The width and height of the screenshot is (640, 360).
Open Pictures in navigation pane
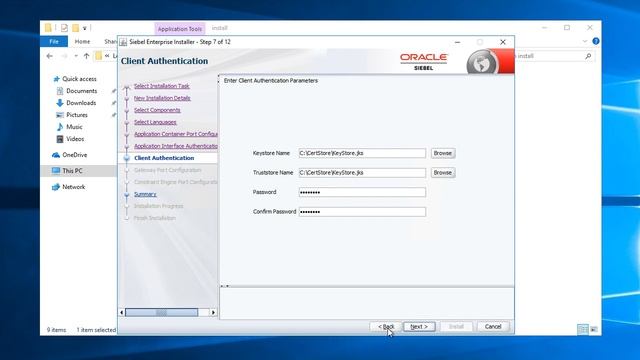[77, 115]
